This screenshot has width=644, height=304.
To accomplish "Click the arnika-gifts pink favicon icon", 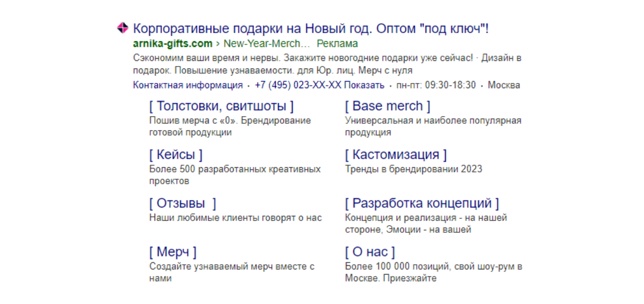I will coord(123,28).
